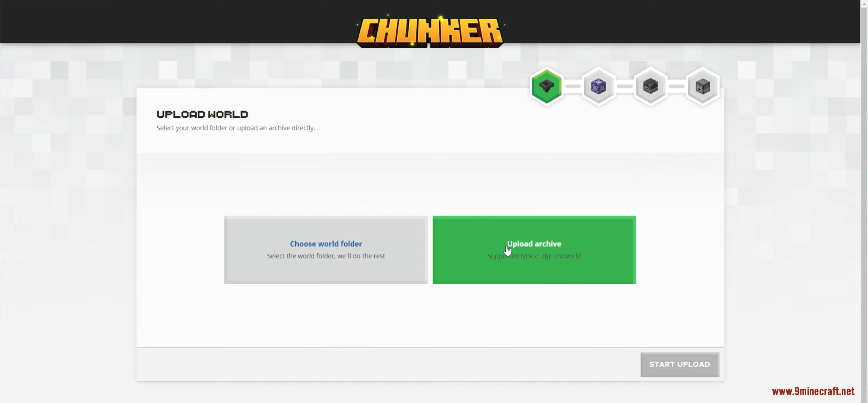Click the Upload World heading
Viewport: 868px width, 403px height.
tap(202, 114)
